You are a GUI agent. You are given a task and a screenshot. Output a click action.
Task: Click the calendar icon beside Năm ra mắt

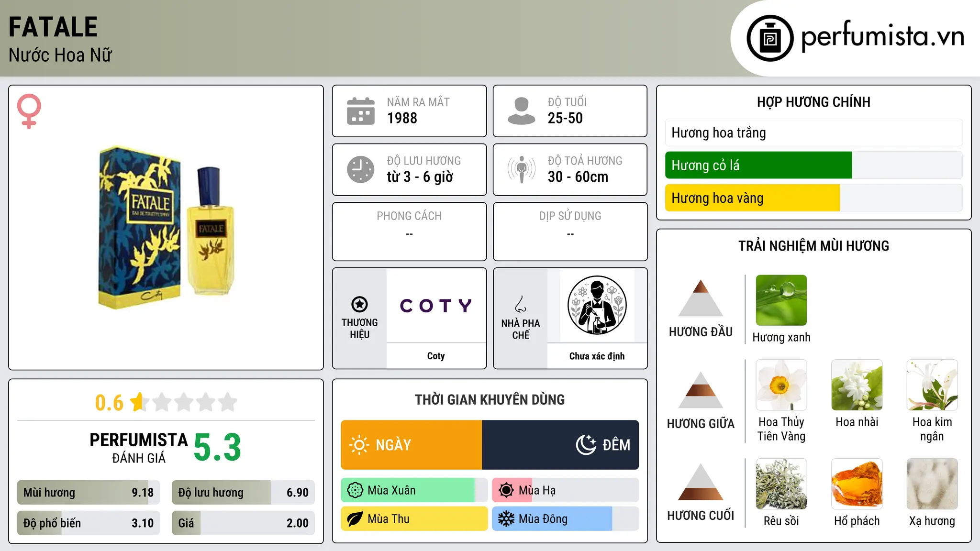361,111
